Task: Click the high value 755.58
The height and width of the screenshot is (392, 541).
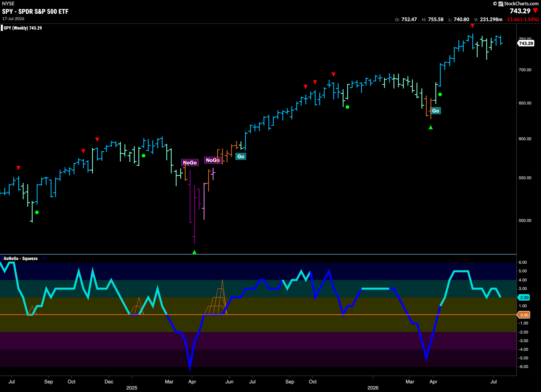Action: tap(436, 19)
